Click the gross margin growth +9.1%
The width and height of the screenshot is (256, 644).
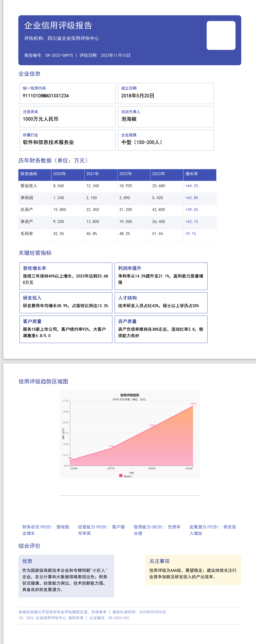pyautogui.click(x=191, y=234)
